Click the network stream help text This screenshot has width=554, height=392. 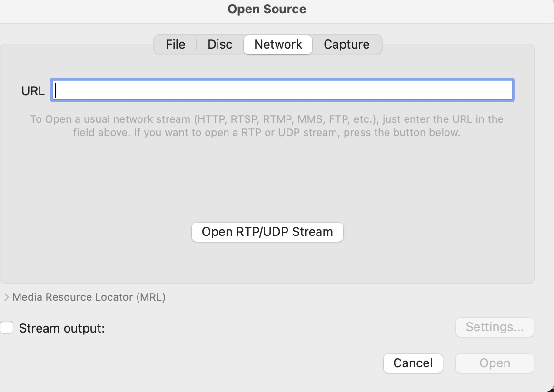tap(267, 126)
